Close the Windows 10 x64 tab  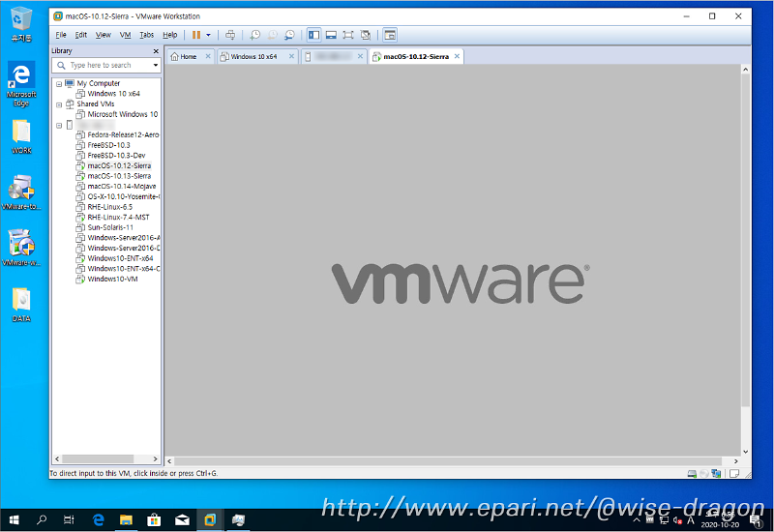(292, 56)
